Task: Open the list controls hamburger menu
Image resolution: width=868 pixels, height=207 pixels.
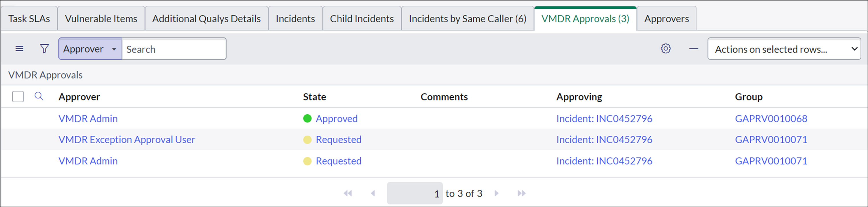Action: click(20, 49)
